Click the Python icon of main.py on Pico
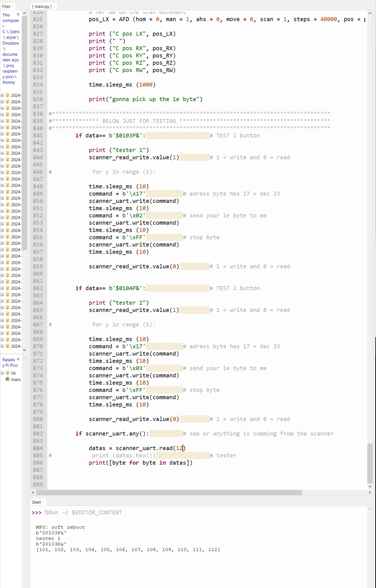Viewport: 376px width, 588px height. point(8,379)
